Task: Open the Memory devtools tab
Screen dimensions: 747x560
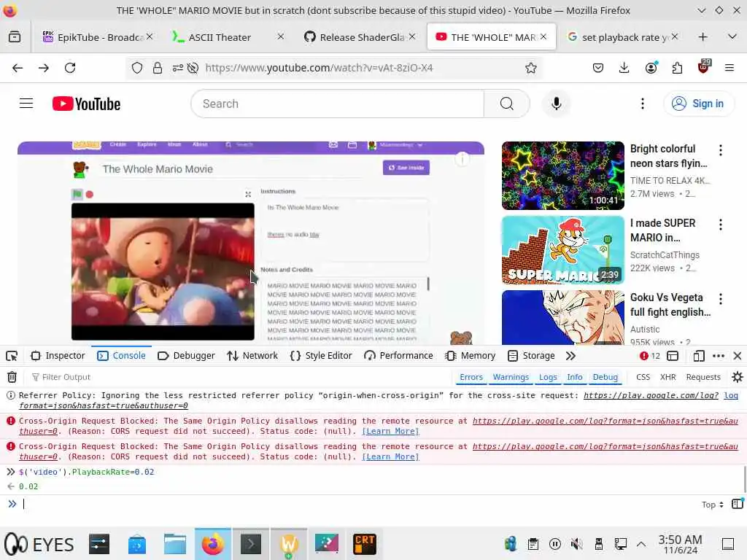Action: point(471,356)
